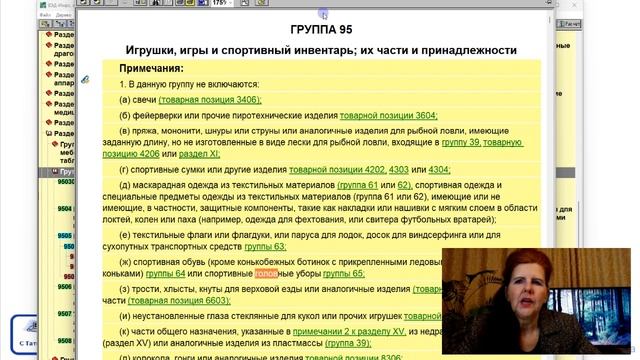Select tree item 9507

point(64,314)
